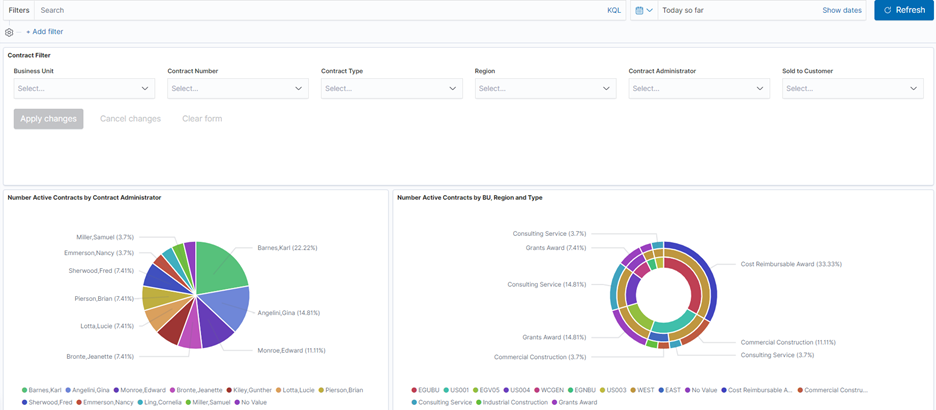This screenshot has height=410, width=936.
Task: Click Bronte,Jeanette (7.41%) pie label
Action: coord(100,356)
